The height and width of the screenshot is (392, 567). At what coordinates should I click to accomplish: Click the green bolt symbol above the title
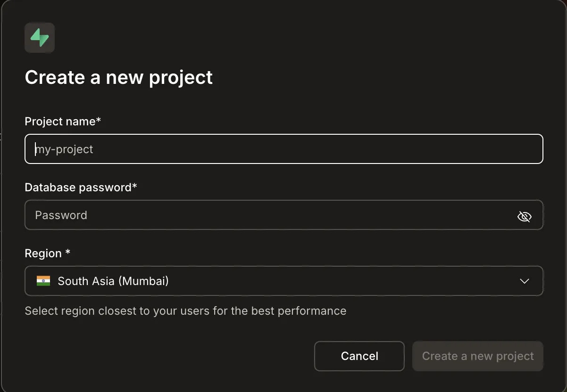pyautogui.click(x=40, y=38)
